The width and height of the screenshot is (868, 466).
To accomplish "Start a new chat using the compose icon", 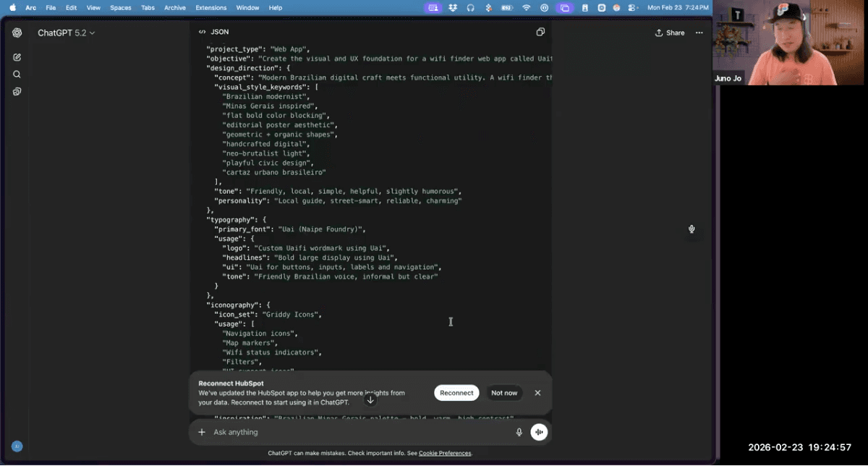I will pos(17,56).
